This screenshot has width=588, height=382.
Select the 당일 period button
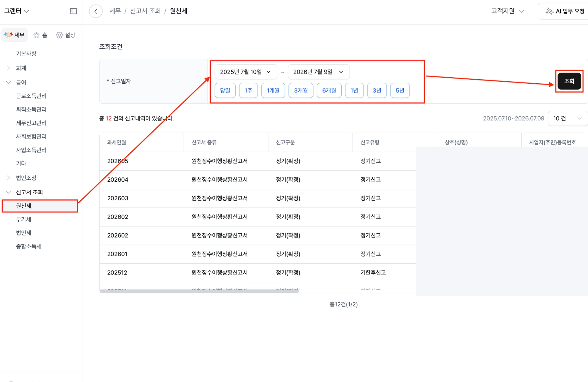[225, 91]
